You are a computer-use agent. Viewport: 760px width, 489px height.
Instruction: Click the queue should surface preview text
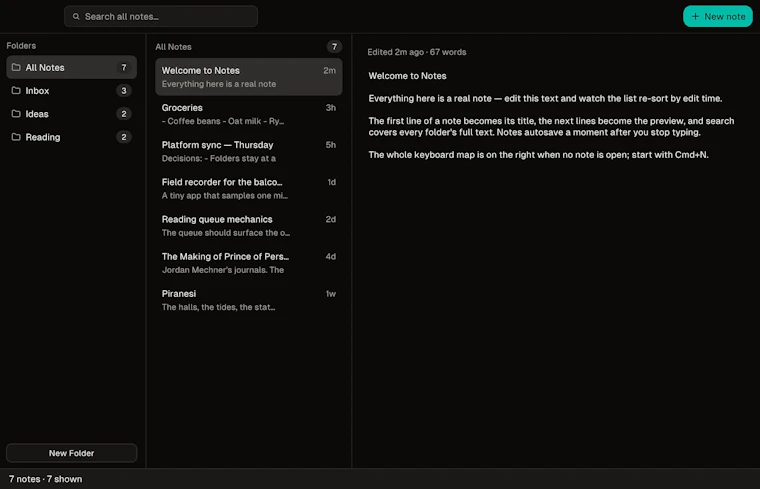tap(226, 233)
